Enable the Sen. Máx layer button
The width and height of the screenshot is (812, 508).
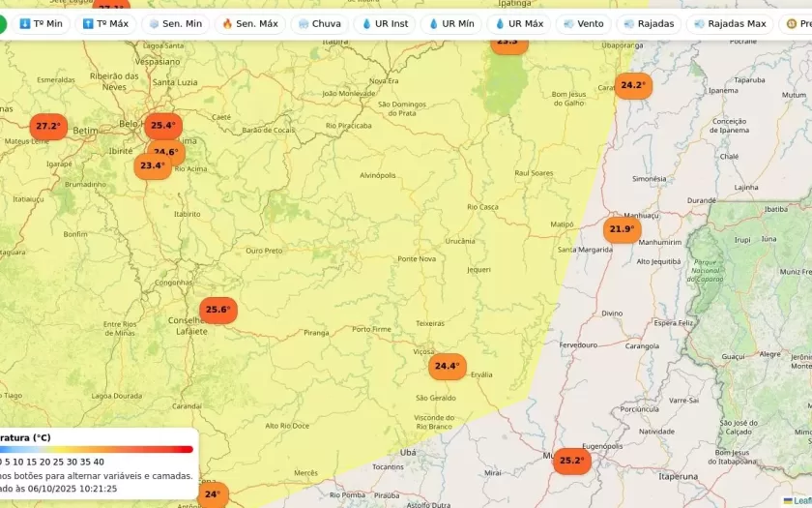pos(249,24)
